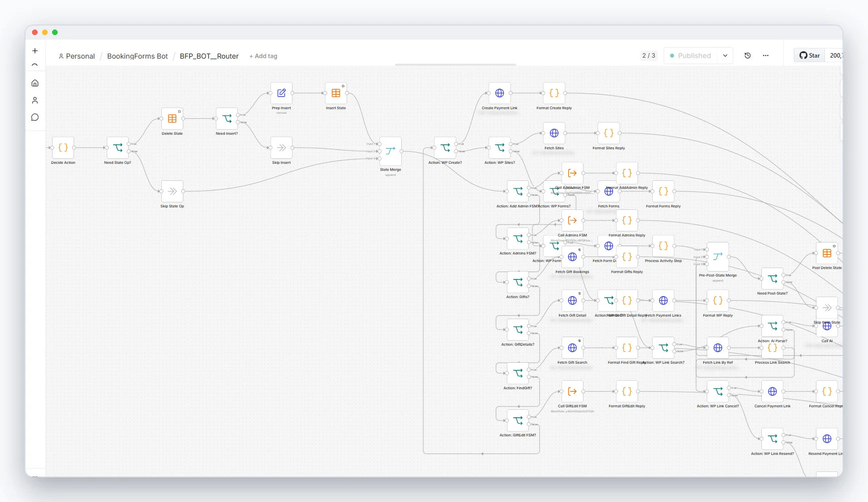
Task: Open the three-dot more options menu
Action: 766,56
